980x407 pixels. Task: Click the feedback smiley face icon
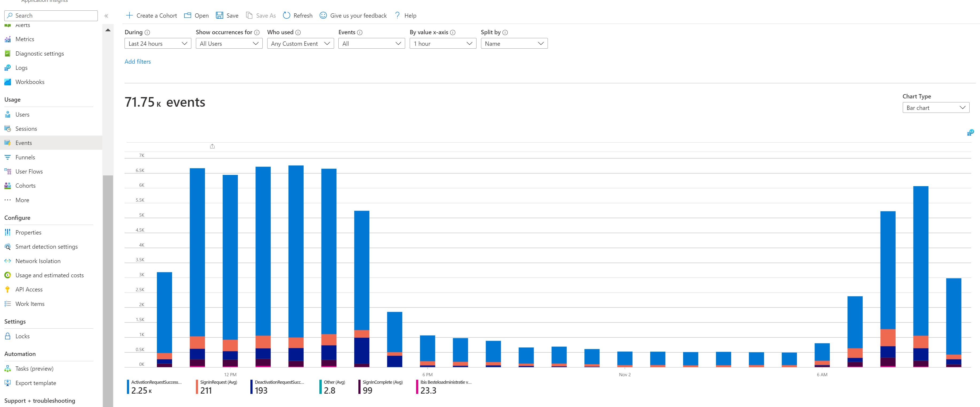tap(323, 15)
